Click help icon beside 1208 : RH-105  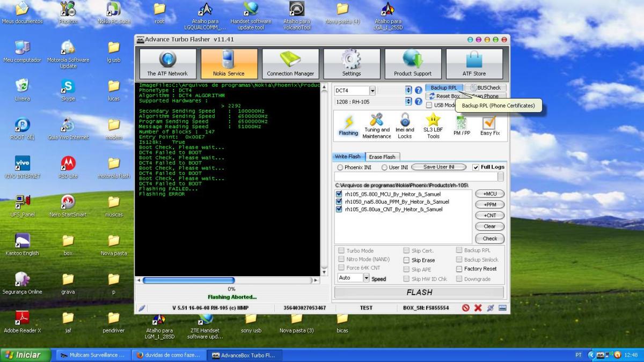coord(419,101)
